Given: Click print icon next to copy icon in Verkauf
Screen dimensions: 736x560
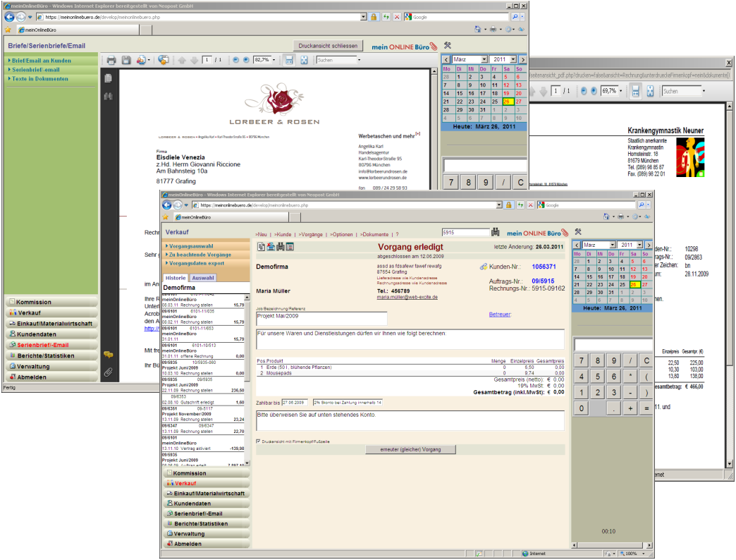Looking at the screenshot, I should (x=271, y=247).
